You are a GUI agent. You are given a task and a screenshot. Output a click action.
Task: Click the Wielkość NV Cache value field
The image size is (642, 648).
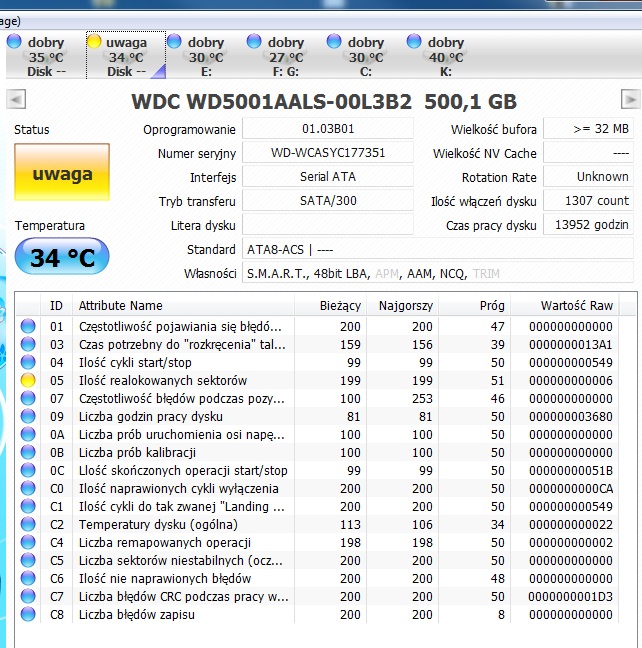pos(588,152)
